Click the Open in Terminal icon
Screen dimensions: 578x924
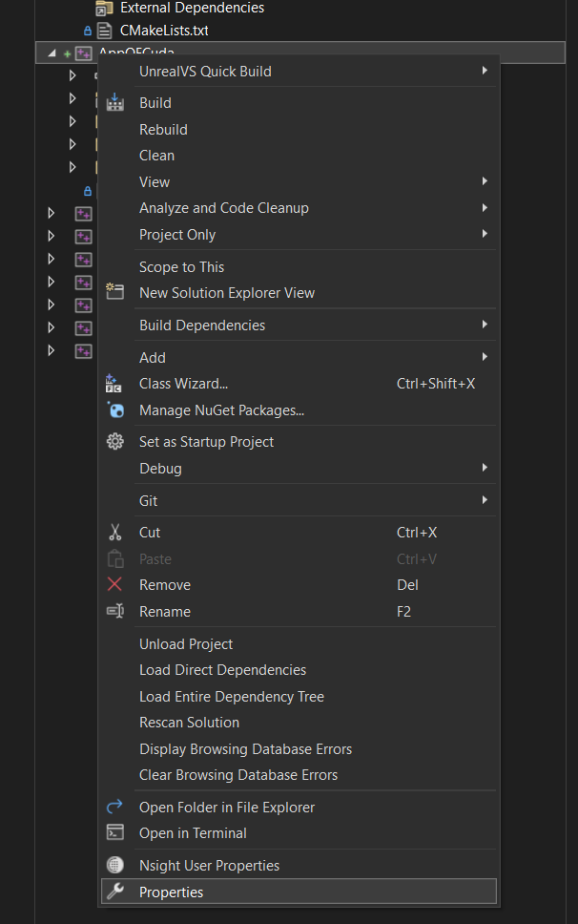(115, 833)
